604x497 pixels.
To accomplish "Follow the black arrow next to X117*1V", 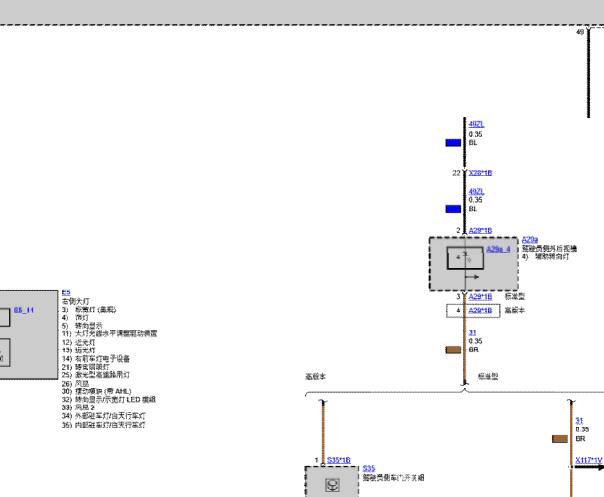I will [589, 467].
